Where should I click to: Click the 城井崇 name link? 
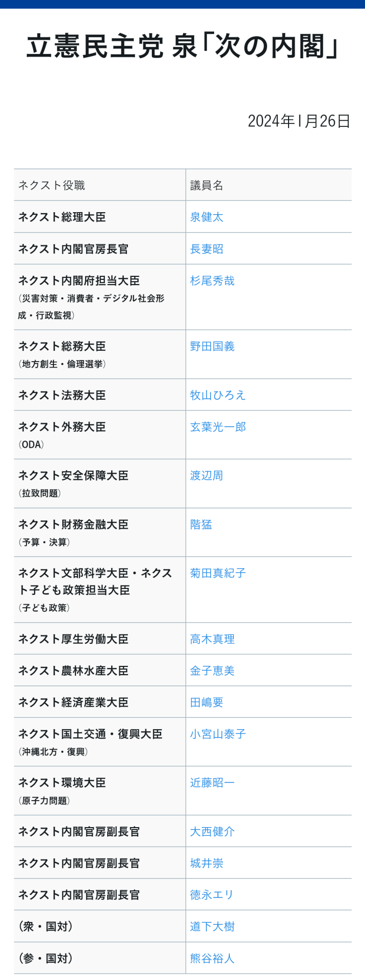click(x=206, y=863)
